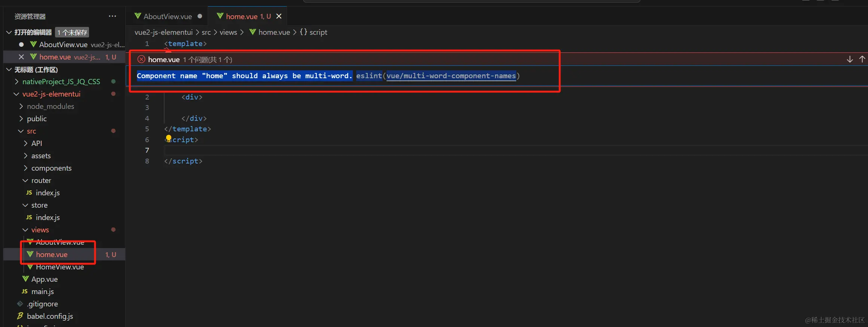Click the '1, U' status beside home.vue in views
The height and width of the screenshot is (327, 868).
click(111, 254)
